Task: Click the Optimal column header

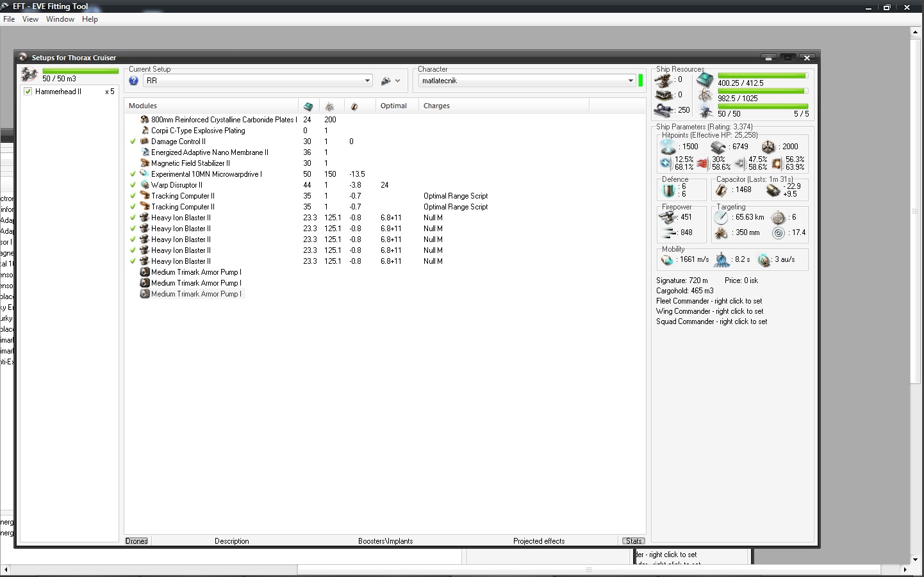Action: coord(397,106)
